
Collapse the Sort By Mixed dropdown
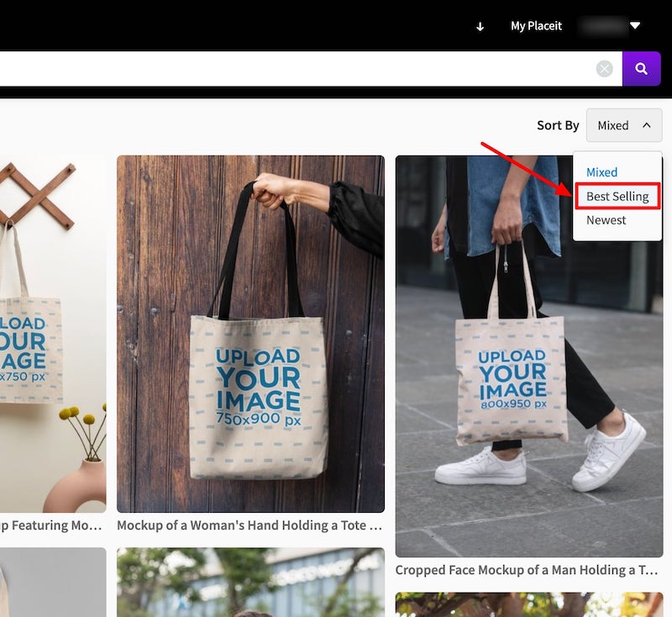(623, 125)
